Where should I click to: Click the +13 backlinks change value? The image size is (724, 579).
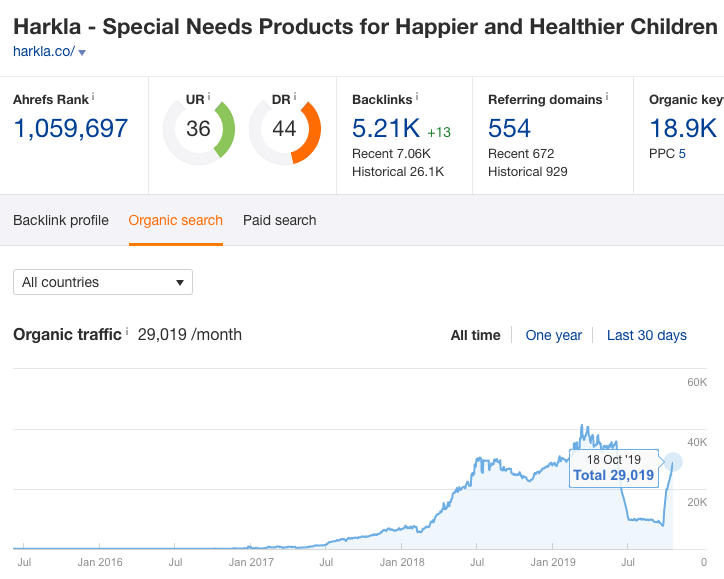coord(439,133)
